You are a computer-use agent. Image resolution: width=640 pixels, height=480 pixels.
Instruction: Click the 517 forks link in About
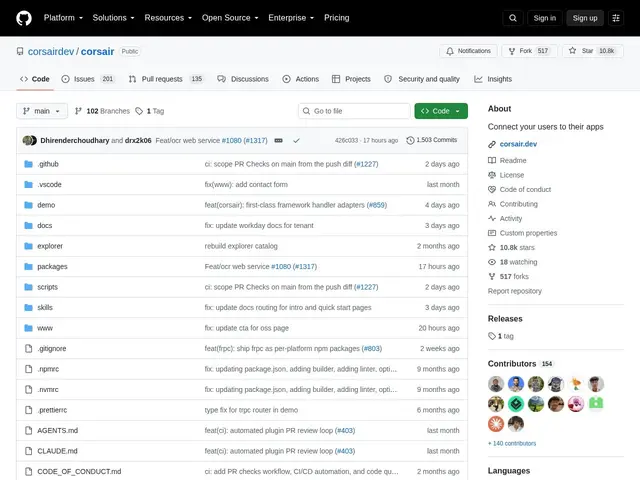coord(514,277)
